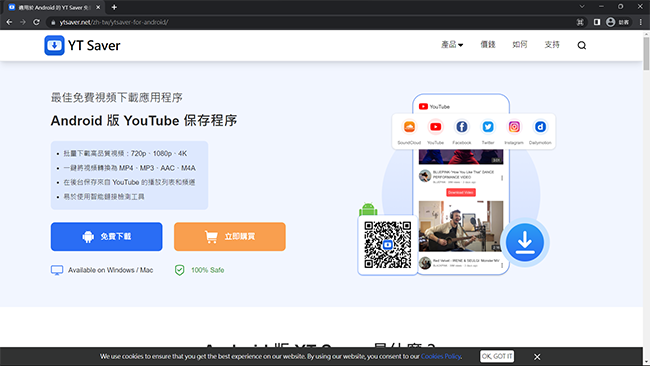Screen dimensions: 650x366
Task: Click the Facebook icon in the illustration
Action: tap(461, 127)
